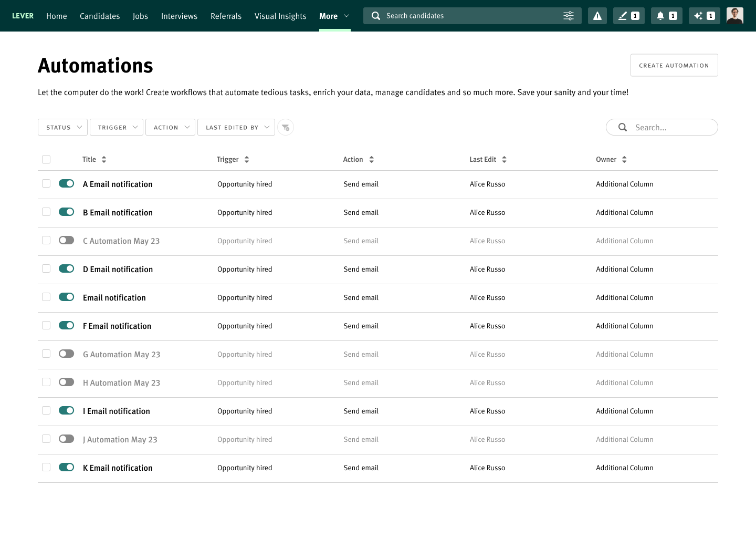Focus the automations Search field

[x=662, y=127]
